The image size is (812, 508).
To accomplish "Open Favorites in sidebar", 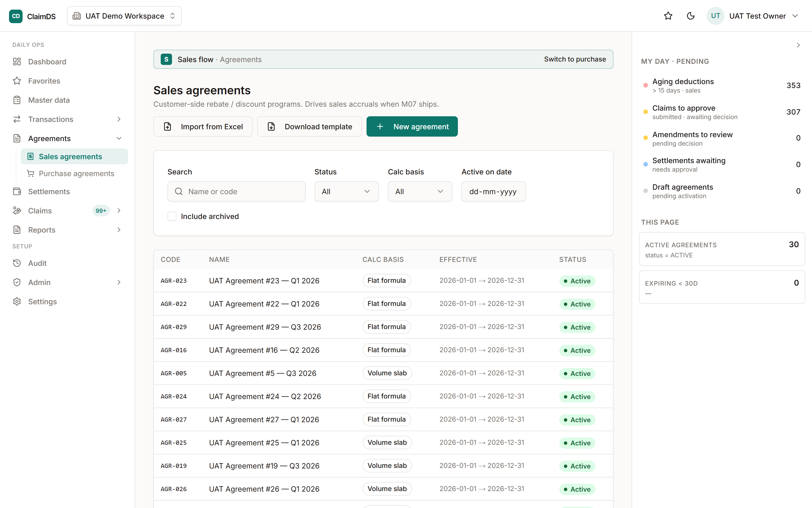I will pyautogui.click(x=67, y=81).
